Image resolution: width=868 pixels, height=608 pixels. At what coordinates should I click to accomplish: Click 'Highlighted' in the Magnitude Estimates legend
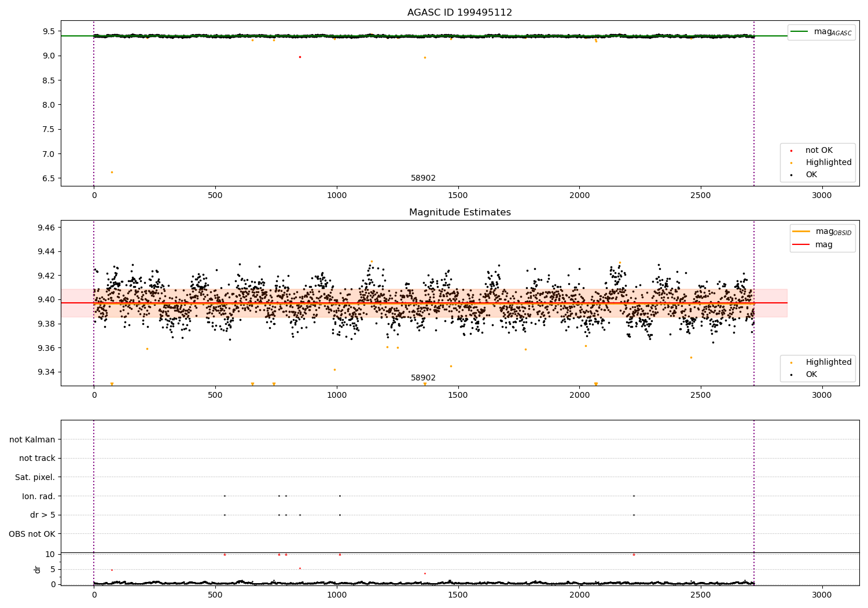click(x=829, y=362)
